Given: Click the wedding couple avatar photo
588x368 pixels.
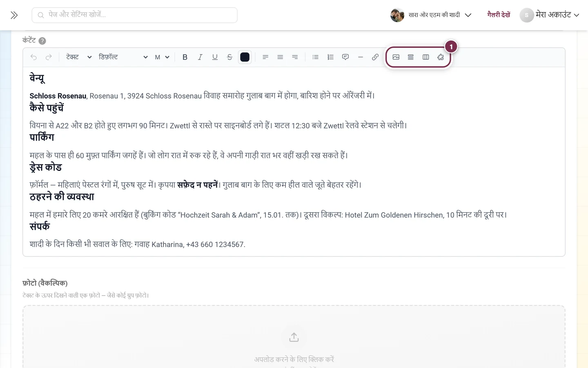Looking at the screenshot, I should pyautogui.click(x=397, y=15).
